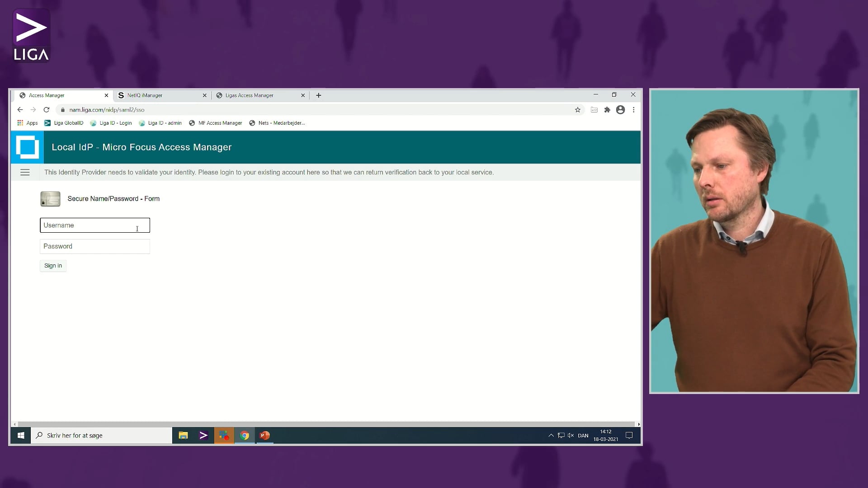Viewport: 868px width, 488px height.
Task: Open the Chrome extensions puzzle icon
Action: pos(607,110)
